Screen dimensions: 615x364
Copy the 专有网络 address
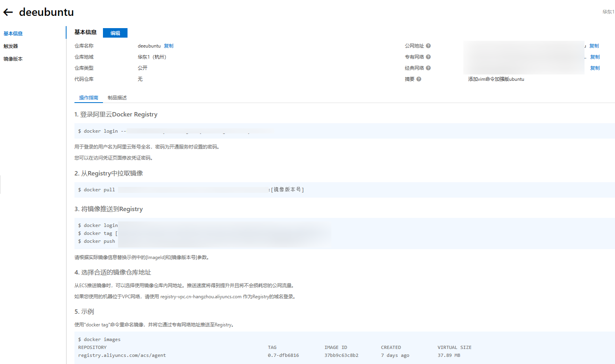594,57
